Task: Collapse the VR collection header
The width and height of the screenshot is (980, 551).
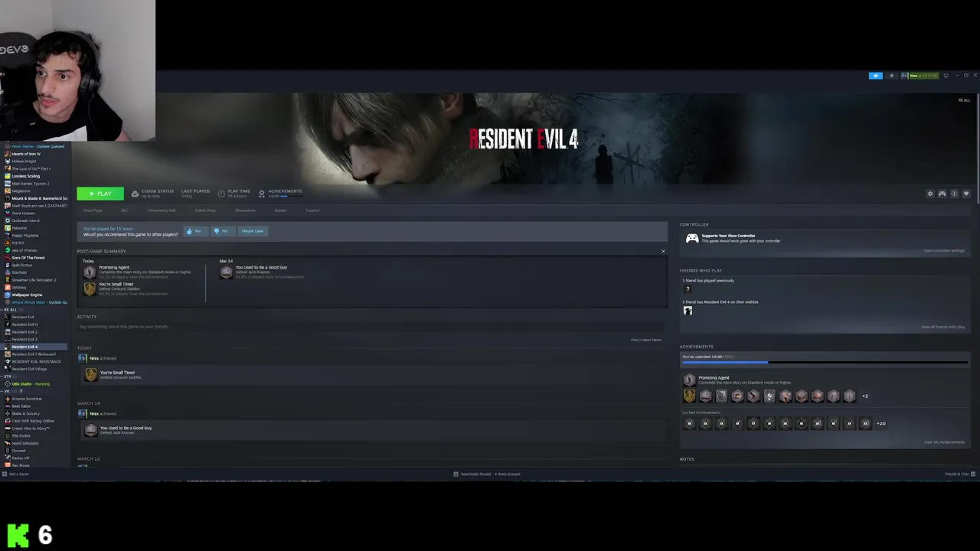Action: [x=7, y=391]
